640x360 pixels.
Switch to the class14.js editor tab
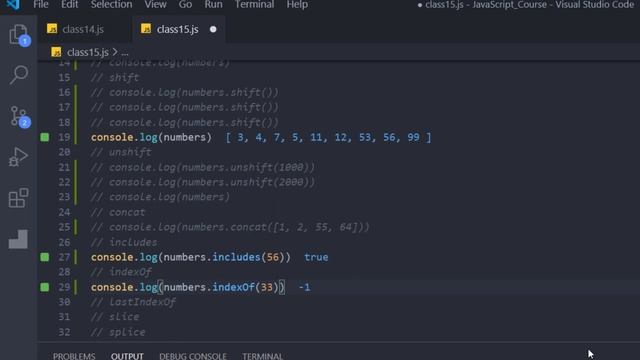(84, 29)
